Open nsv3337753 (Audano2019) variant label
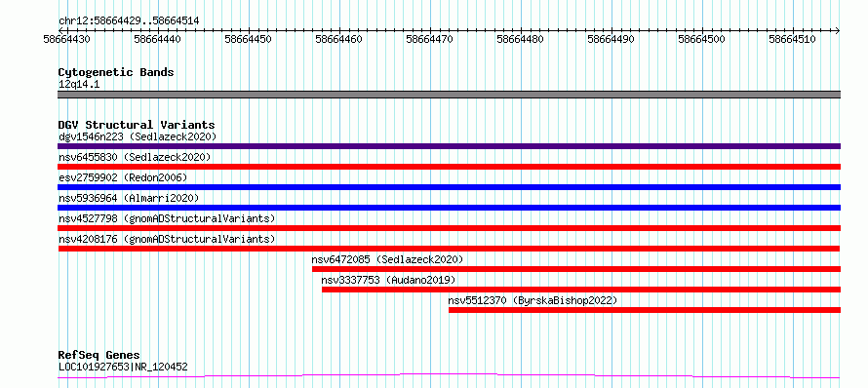 tap(388, 280)
